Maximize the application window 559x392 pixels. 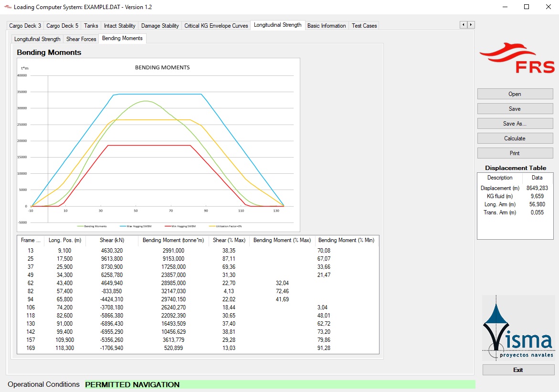click(527, 7)
